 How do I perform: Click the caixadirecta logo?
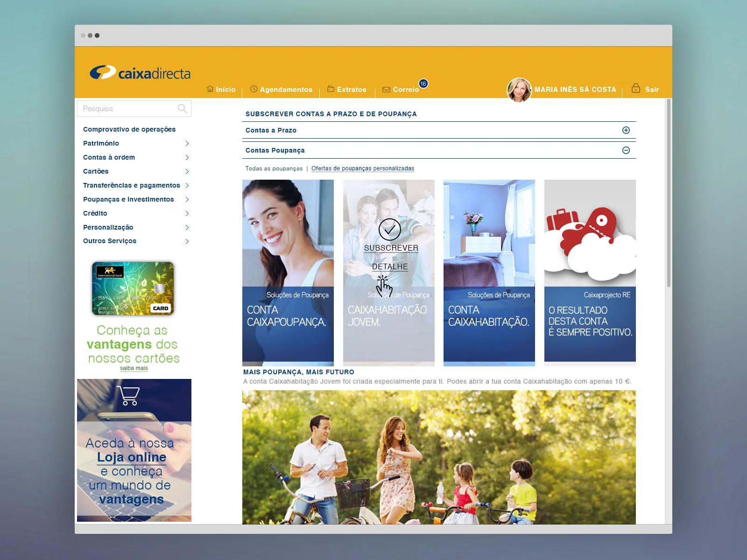(140, 73)
